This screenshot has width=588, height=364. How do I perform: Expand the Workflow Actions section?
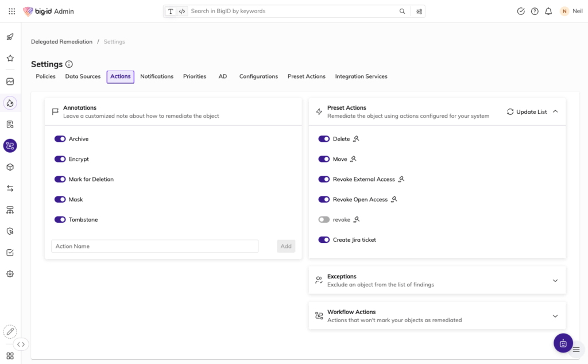[x=555, y=316]
